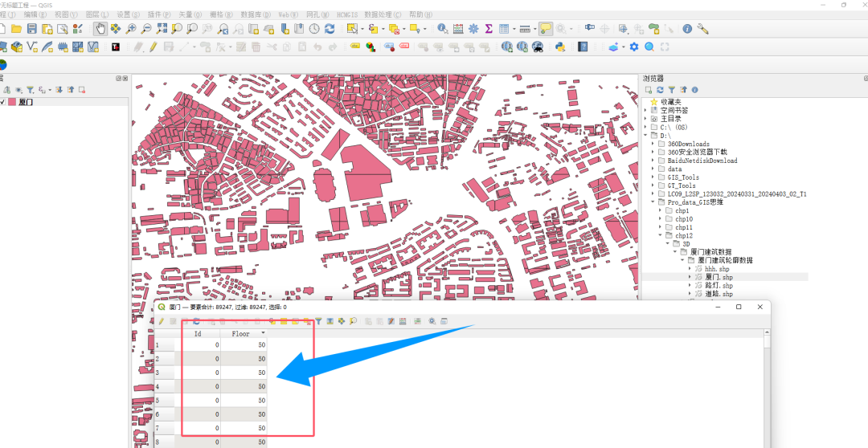This screenshot has height=448, width=868.
Task: Click the 厦门 layer color swatch
Action: pos(11,102)
